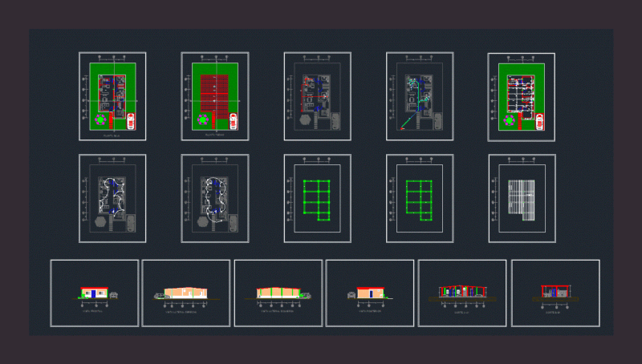Open the red tiled roof plan sheet
This screenshot has width=642, height=364.
click(x=215, y=96)
